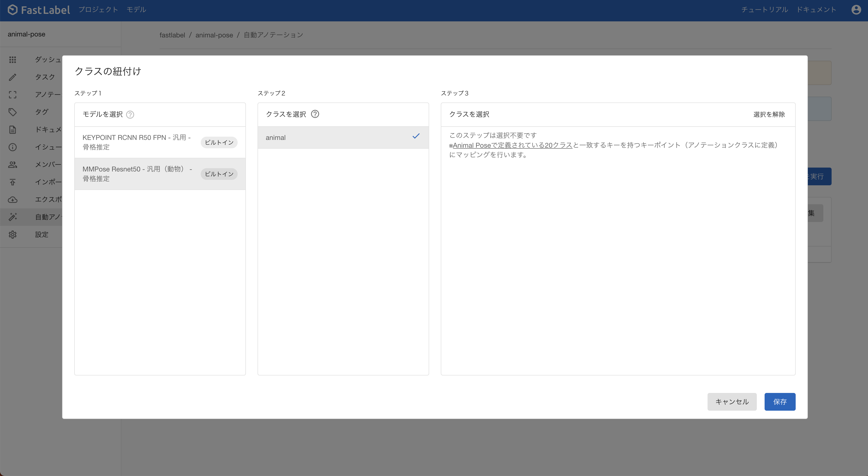Click 選択を解除 to clear selection

click(768, 115)
